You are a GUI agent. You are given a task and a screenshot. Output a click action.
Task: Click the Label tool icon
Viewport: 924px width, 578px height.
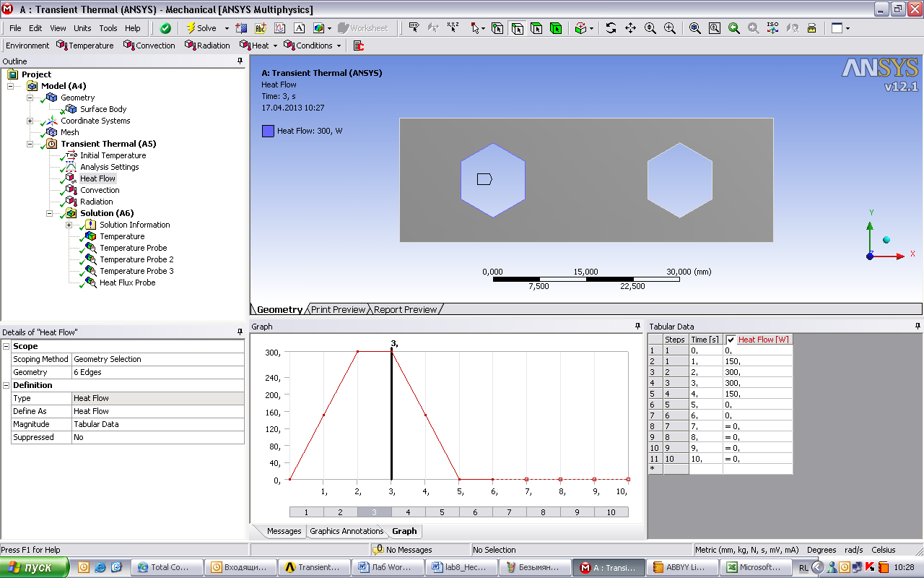[x=414, y=28]
